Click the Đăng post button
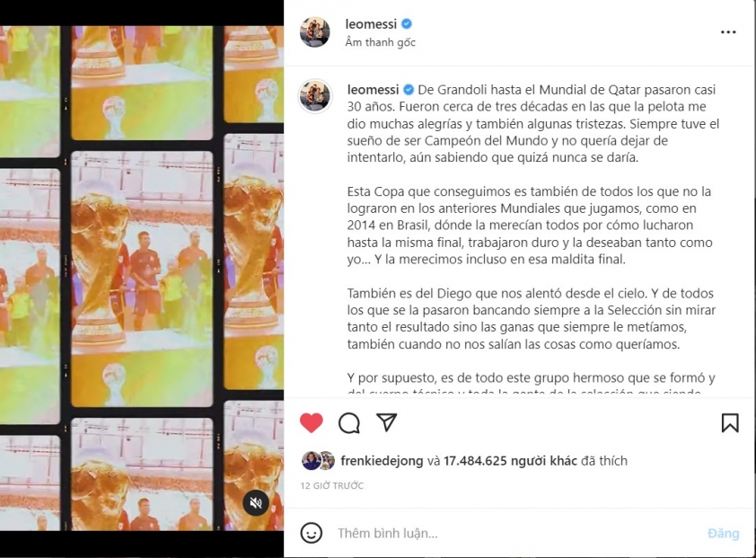This screenshot has width=756, height=558. [x=723, y=533]
